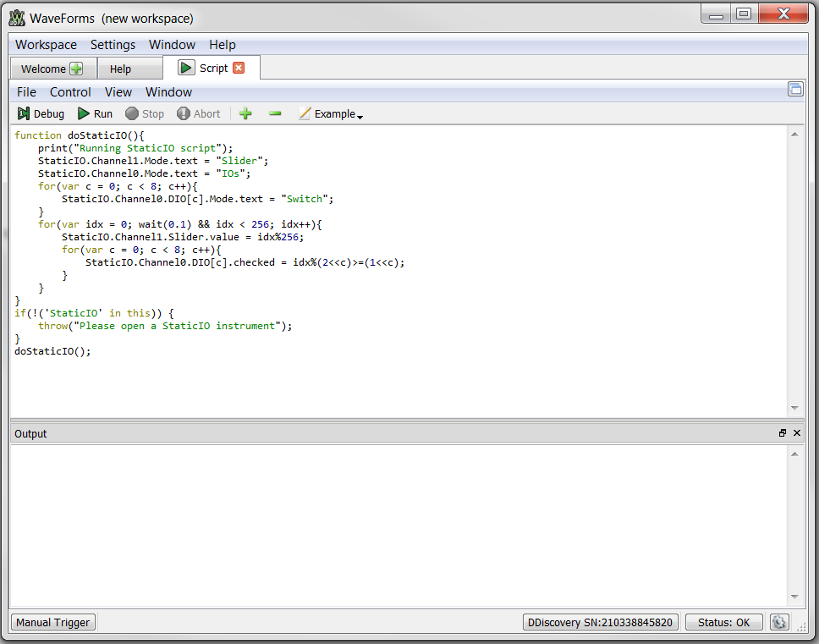The width and height of the screenshot is (819, 644).
Task: Open the top-level Help menu
Action: [x=223, y=45]
